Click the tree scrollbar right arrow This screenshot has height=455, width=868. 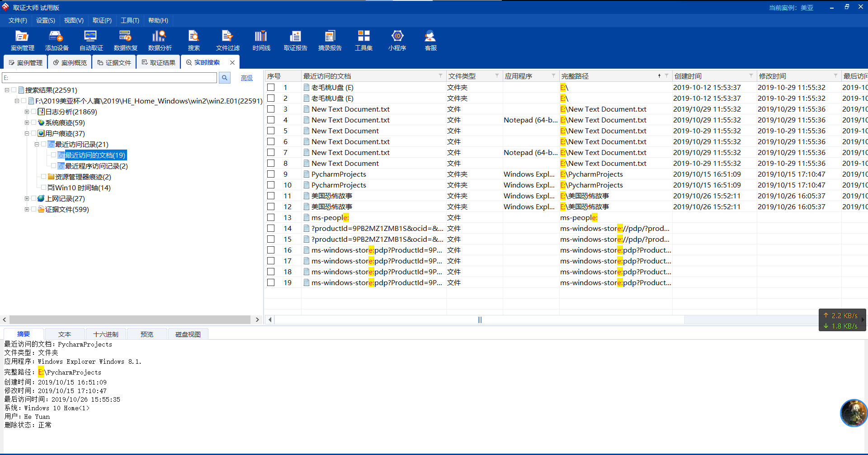pos(257,319)
